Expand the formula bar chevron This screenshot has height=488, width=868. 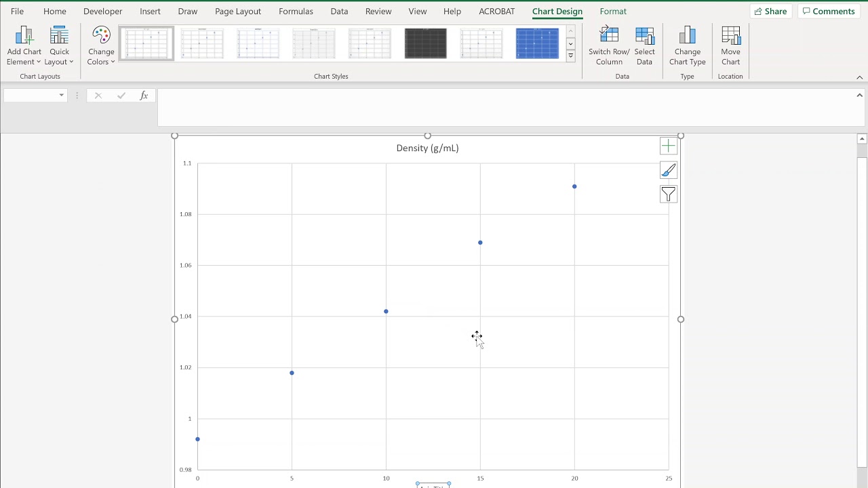point(859,96)
